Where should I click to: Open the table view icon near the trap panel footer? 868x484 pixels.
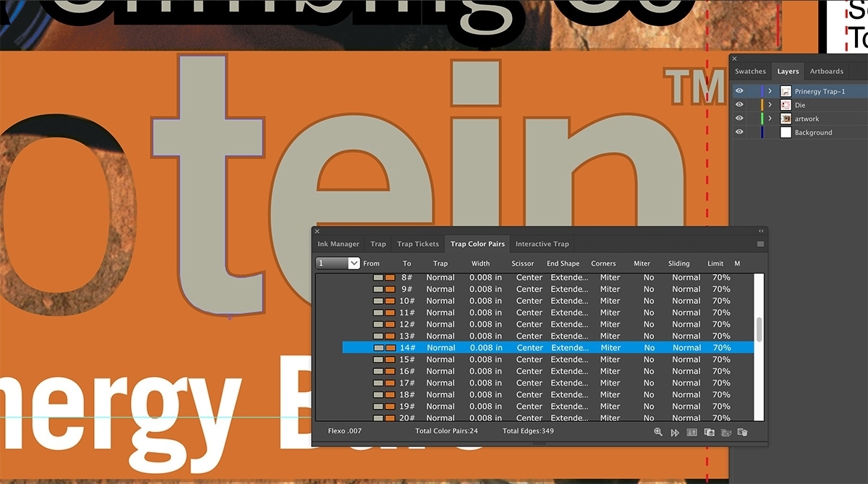coord(692,432)
